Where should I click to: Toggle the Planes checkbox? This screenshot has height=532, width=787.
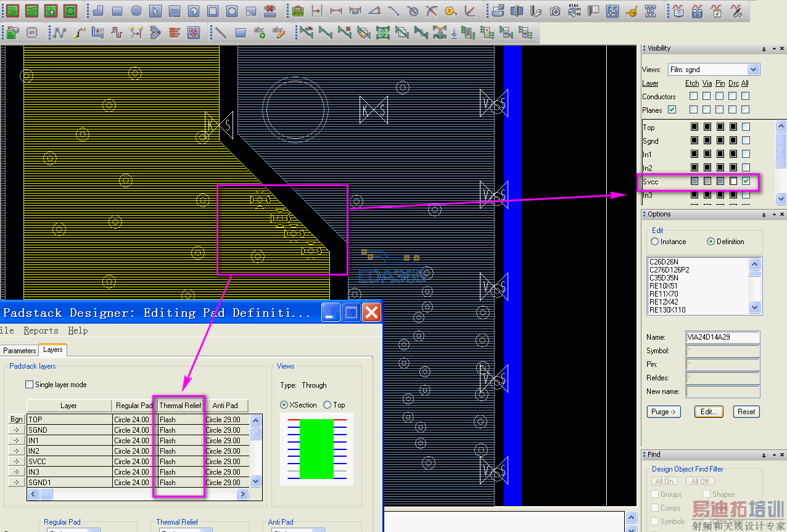tap(672, 110)
